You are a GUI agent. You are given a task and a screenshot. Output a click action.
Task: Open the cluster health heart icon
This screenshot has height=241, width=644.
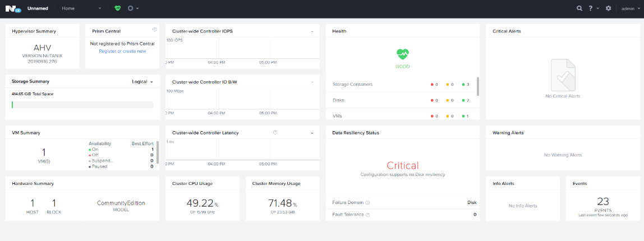pyautogui.click(x=117, y=8)
